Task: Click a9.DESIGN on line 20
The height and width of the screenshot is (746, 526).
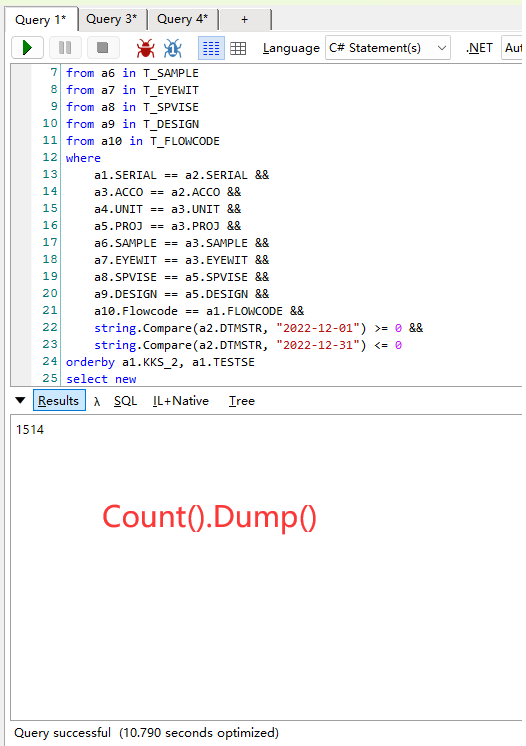Action: coord(126,294)
